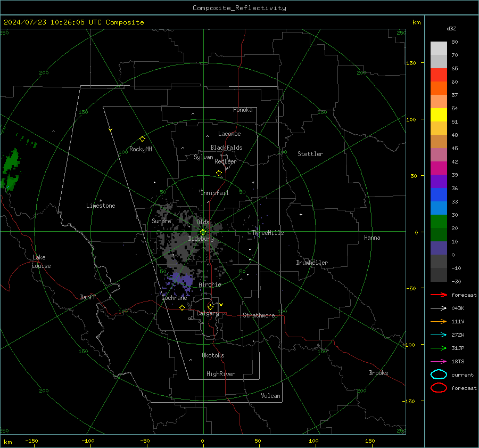Click the white plus marker west of Hanna
This screenshot has height=448, width=479.
(x=301, y=214)
